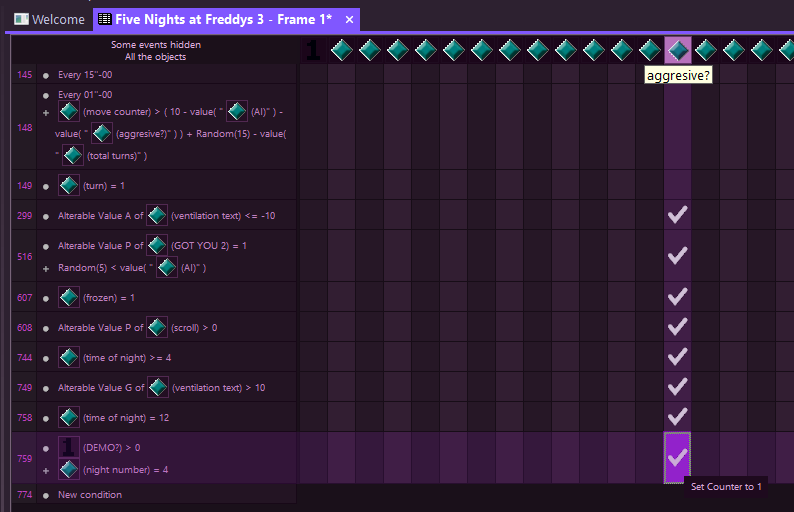Image resolution: width=794 pixels, height=512 pixels.
Task: Click the (time of night) icon in event 758
Action: pyautogui.click(x=68, y=417)
